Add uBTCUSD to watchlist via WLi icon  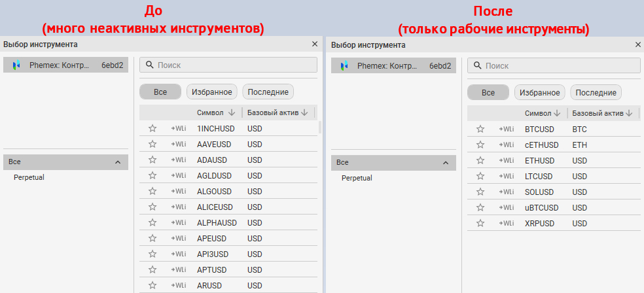[x=506, y=208]
